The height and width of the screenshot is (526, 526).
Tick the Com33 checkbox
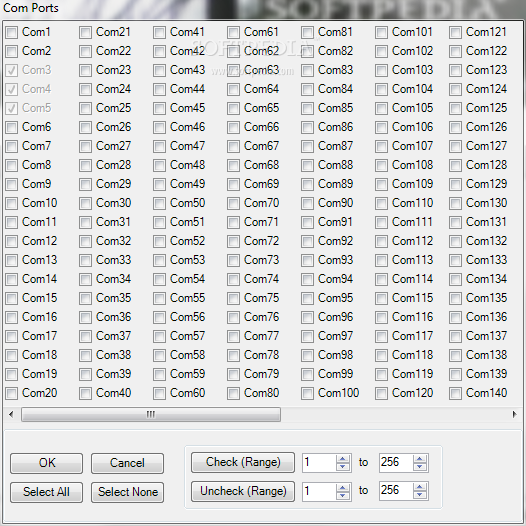click(x=86, y=260)
